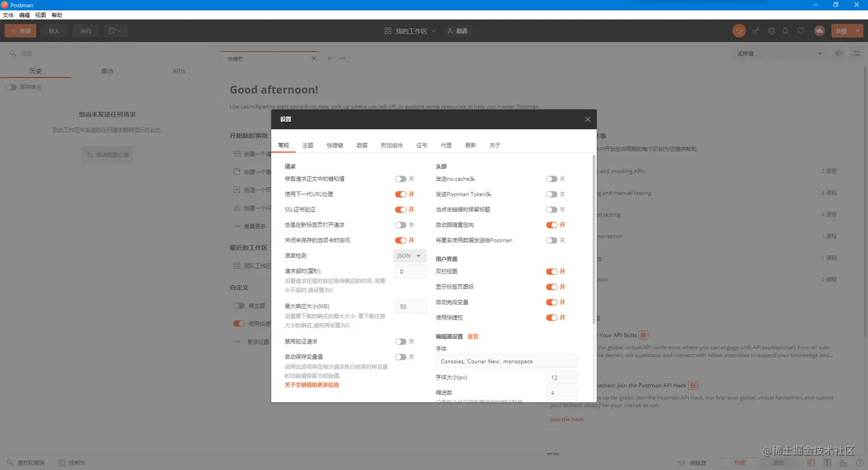868x470 pixels.
Task: Enable 发送no-cache头 switch
Action: [x=552, y=179]
